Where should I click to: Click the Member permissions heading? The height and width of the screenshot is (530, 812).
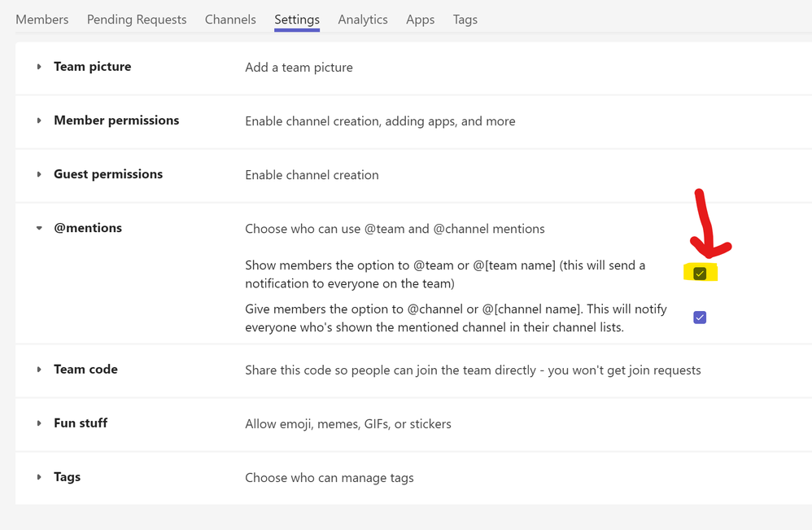point(116,120)
